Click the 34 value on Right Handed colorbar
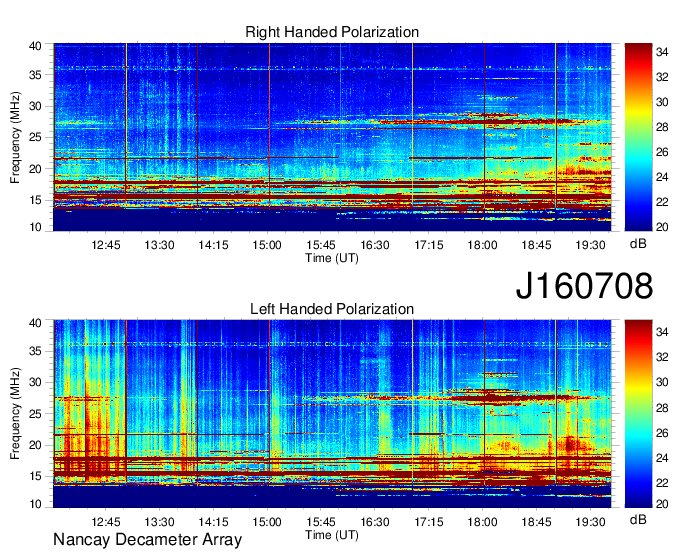 [x=662, y=52]
